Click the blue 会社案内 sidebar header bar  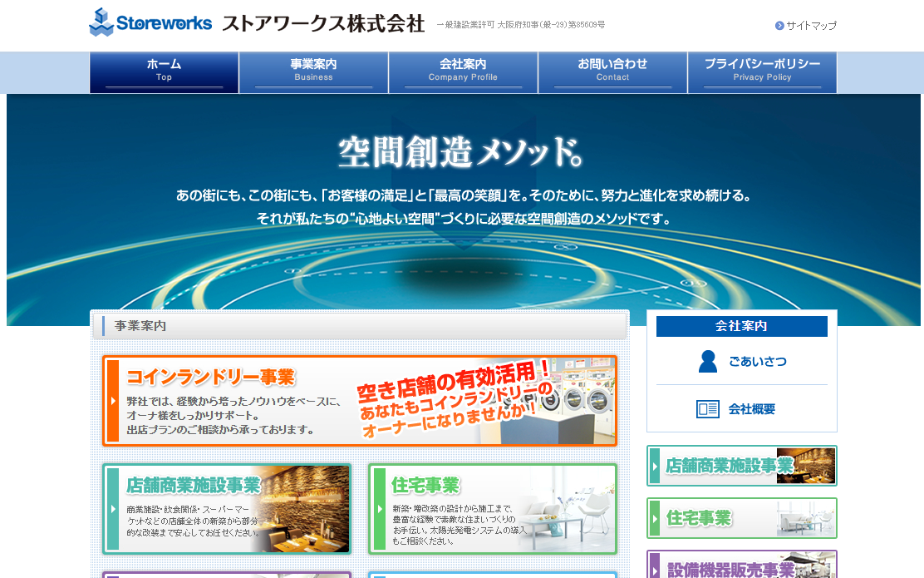(x=741, y=326)
